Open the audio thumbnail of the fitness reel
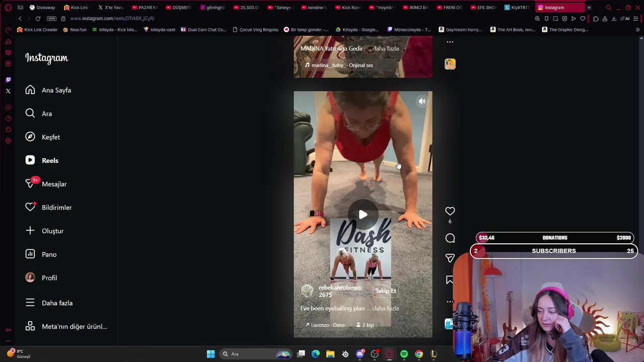This screenshot has height=362, width=644. coord(449,323)
